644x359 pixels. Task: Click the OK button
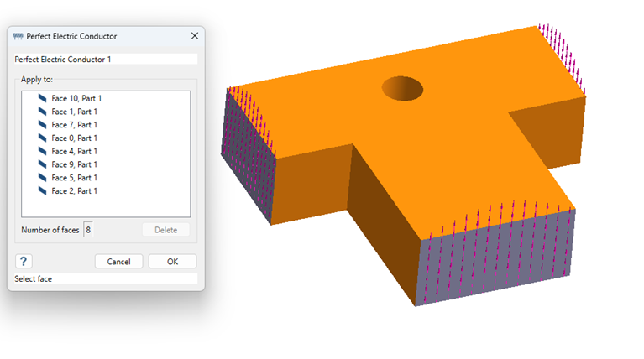[x=172, y=262]
